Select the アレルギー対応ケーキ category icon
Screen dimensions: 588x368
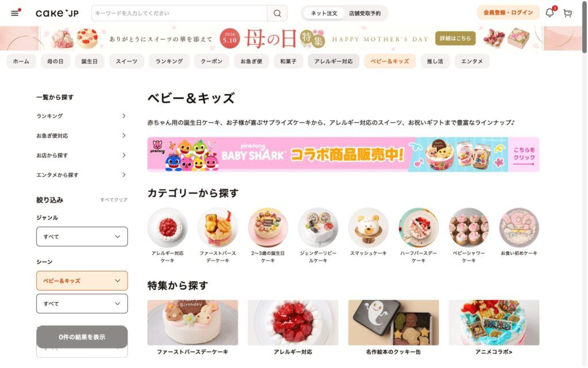pos(167,228)
